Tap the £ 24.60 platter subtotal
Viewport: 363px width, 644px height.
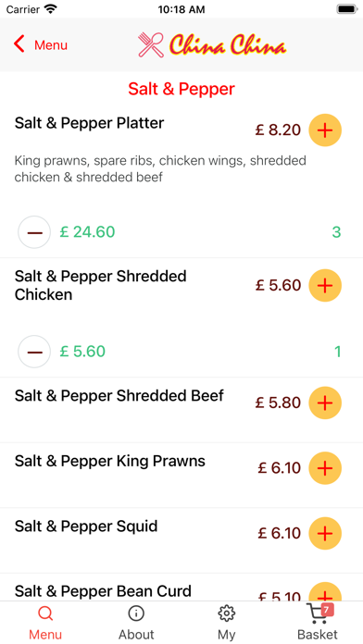click(x=87, y=232)
